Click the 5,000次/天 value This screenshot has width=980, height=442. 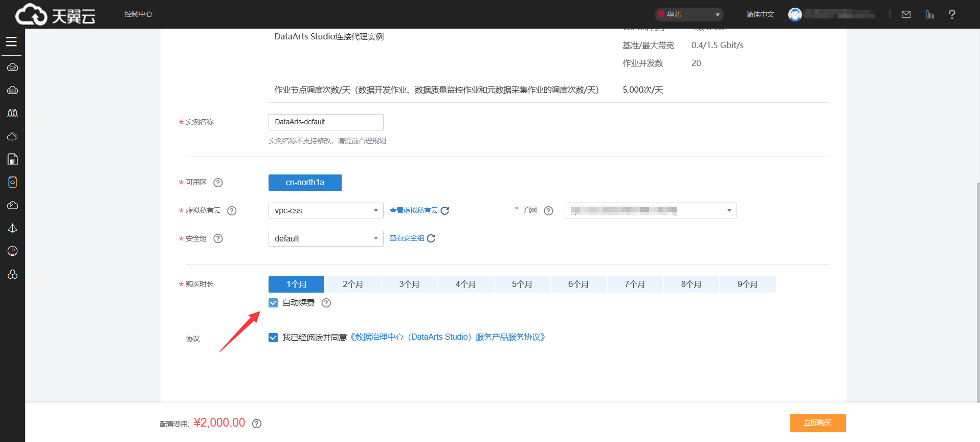pyautogui.click(x=642, y=90)
